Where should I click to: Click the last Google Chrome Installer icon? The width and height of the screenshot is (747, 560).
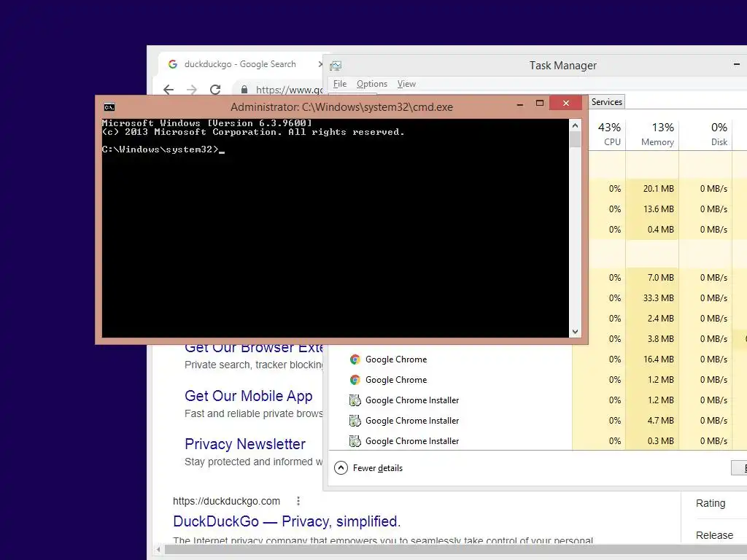(355, 441)
